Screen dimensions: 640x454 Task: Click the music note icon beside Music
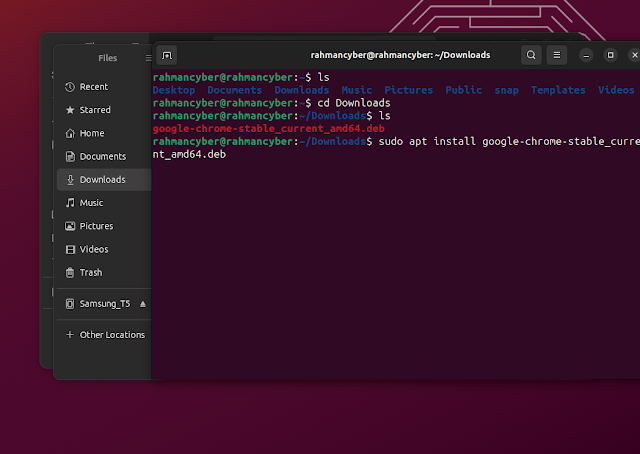click(x=70, y=203)
